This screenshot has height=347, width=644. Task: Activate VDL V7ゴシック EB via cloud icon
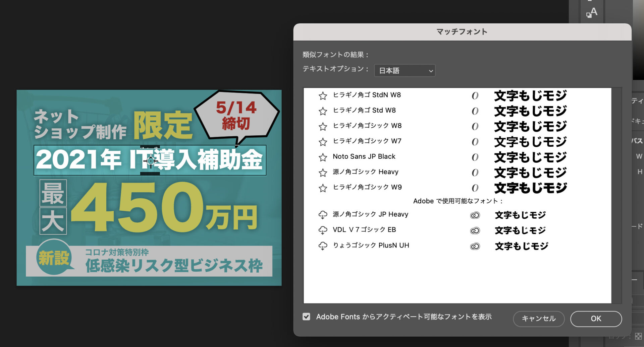[323, 230]
